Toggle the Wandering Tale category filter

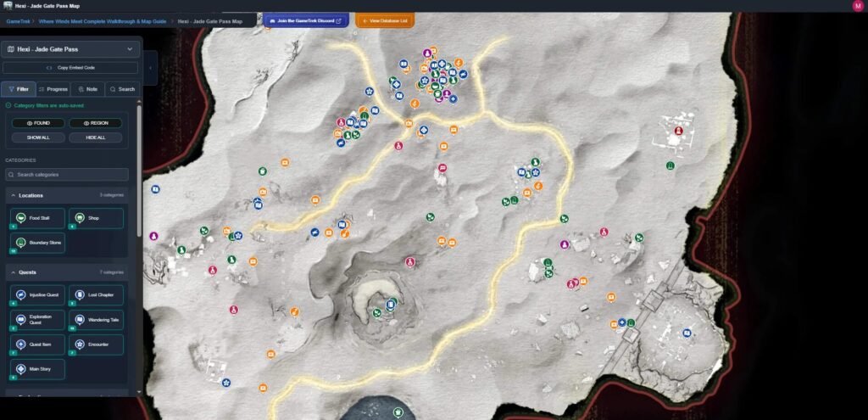click(95, 320)
